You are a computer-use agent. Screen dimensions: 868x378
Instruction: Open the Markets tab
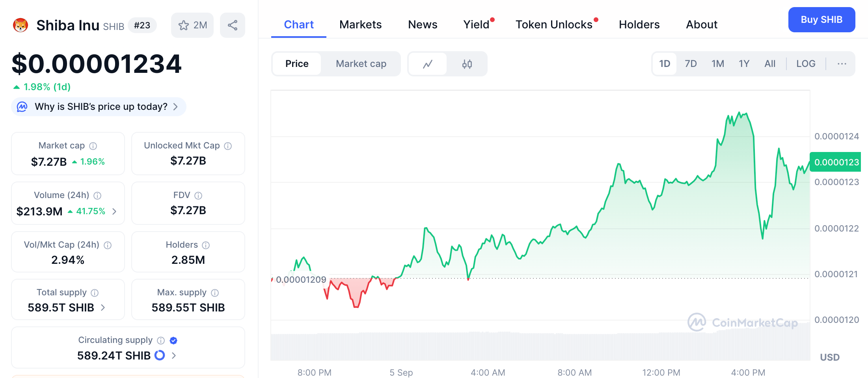click(360, 24)
